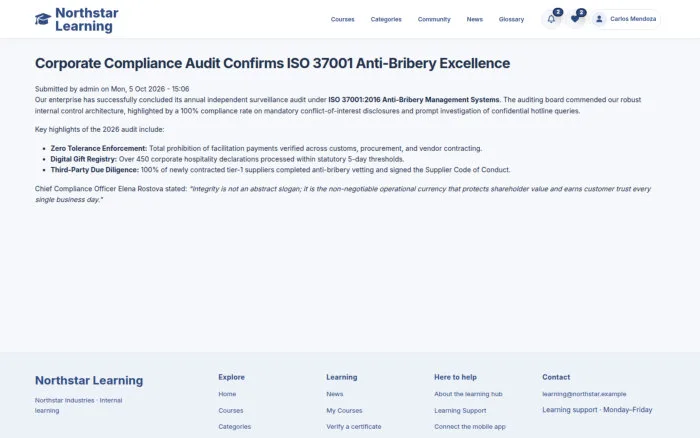Click the Elena Rostova quote paragraph
The height and width of the screenshot is (438, 700).
pos(343,194)
